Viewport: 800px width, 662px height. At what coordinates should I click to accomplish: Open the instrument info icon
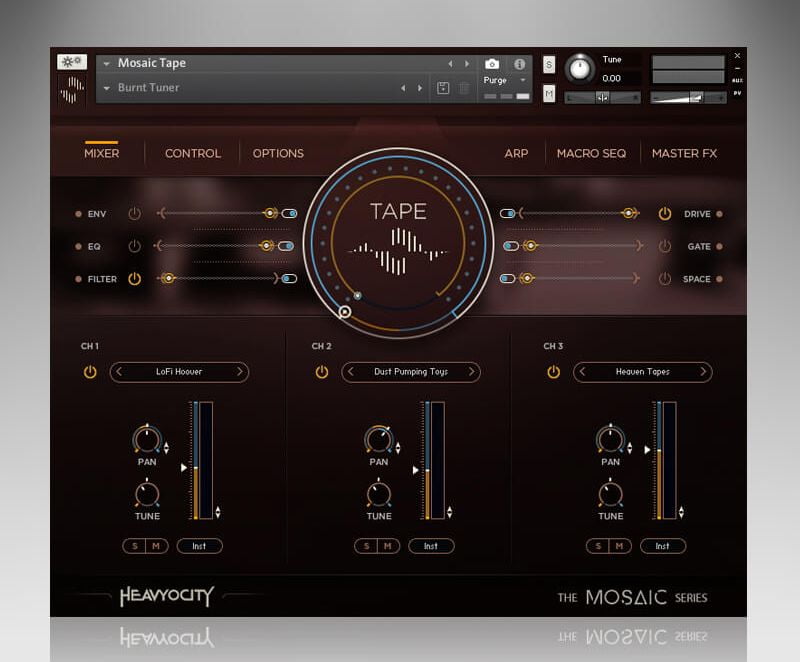click(x=519, y=64)
